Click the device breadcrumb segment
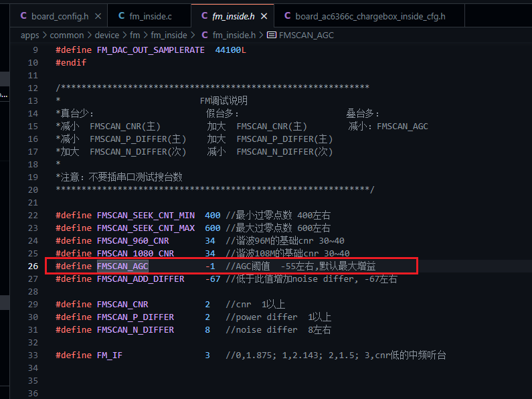The height and width of the screenshot is (399, 532). 107,35
